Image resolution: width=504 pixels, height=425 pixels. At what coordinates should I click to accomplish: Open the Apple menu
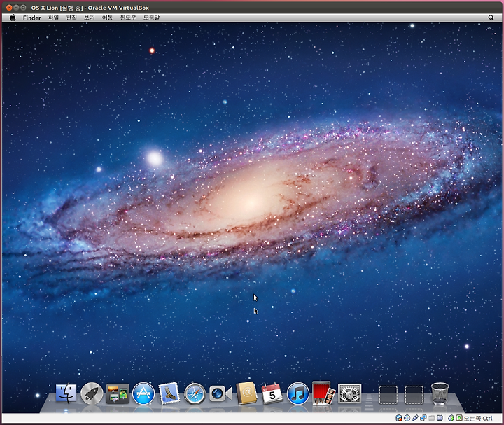pos(13,18)
